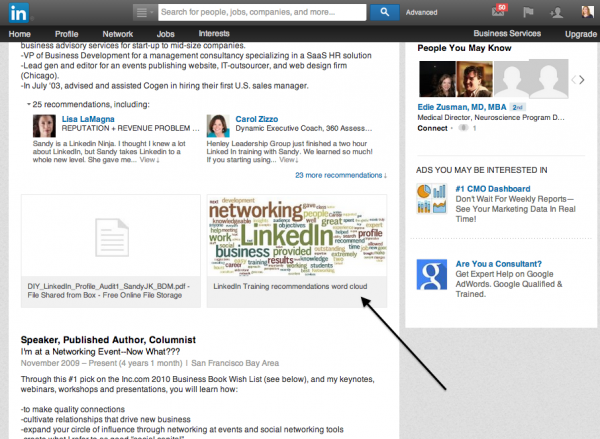The height and width of the screenshot is (439, 600).
Task: Open the Jobs menu
Action: coord(166,34)
